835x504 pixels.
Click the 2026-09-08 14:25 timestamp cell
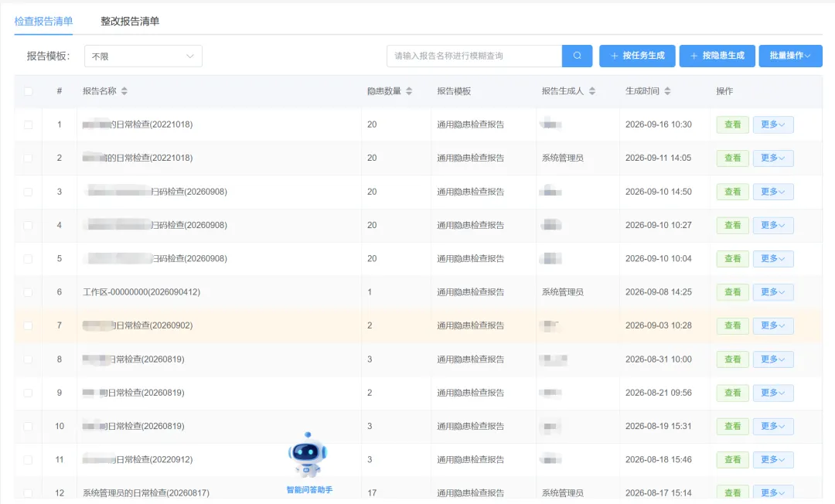[658, 292]
